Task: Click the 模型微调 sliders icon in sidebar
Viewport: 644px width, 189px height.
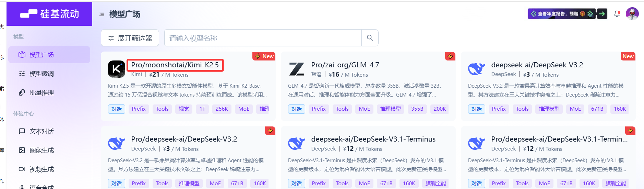Action: coord(22,74)
